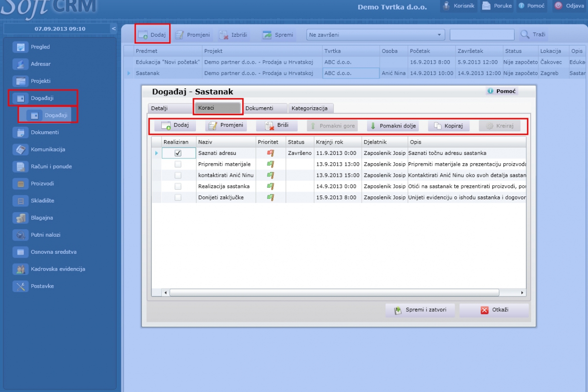Check Realiziran for Realizacija sastanka
The image size is (588, 392).
pyautogui.click(x=178, y=186)
